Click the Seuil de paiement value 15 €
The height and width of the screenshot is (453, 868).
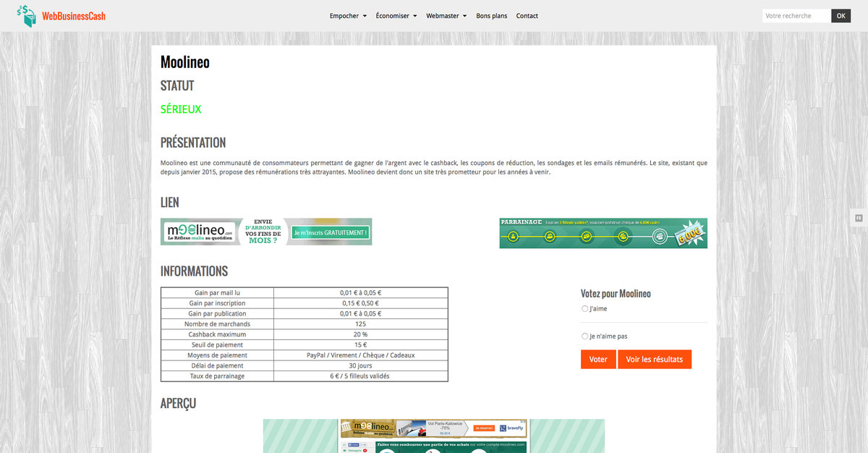click(x=361, y=345)
